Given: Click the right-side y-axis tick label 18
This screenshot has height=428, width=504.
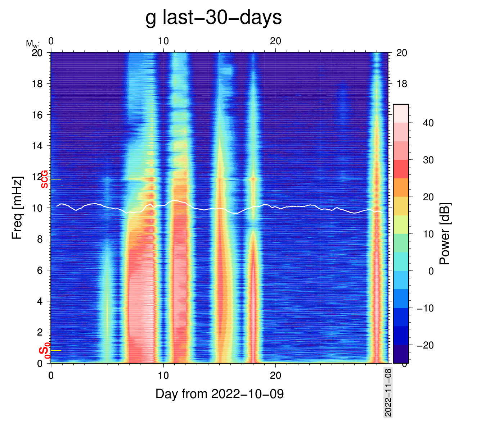Looking at the screenshot, I should coord(402,84).
